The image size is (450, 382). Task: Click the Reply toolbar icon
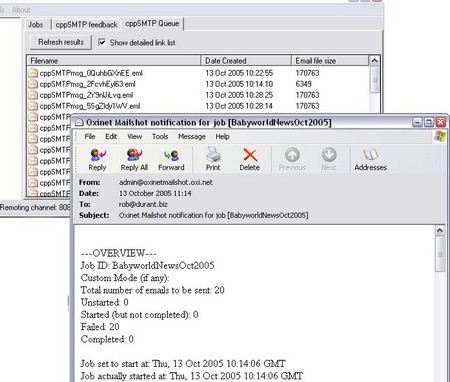(x=98, y=155)
